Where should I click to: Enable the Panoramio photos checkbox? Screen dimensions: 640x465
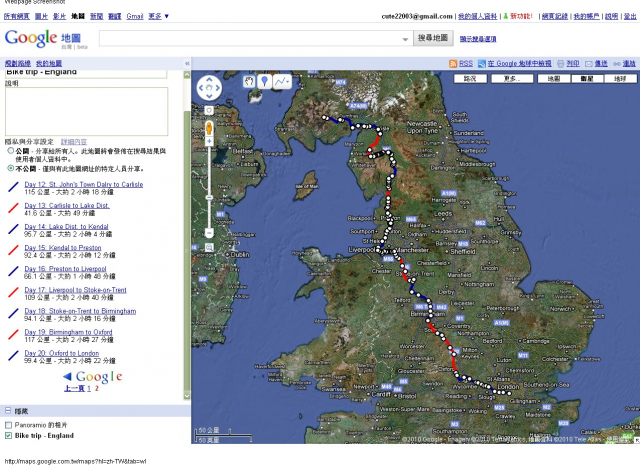(x=8, y=425)
